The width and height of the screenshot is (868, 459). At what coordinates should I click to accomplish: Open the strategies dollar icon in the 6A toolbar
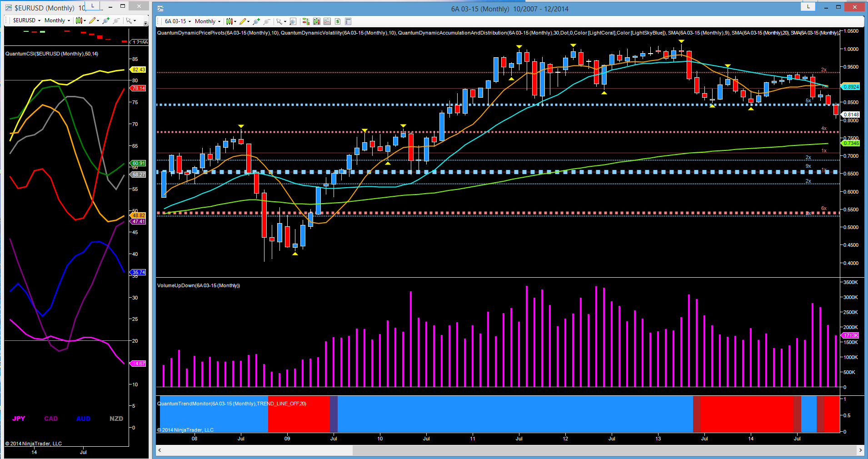338,21
